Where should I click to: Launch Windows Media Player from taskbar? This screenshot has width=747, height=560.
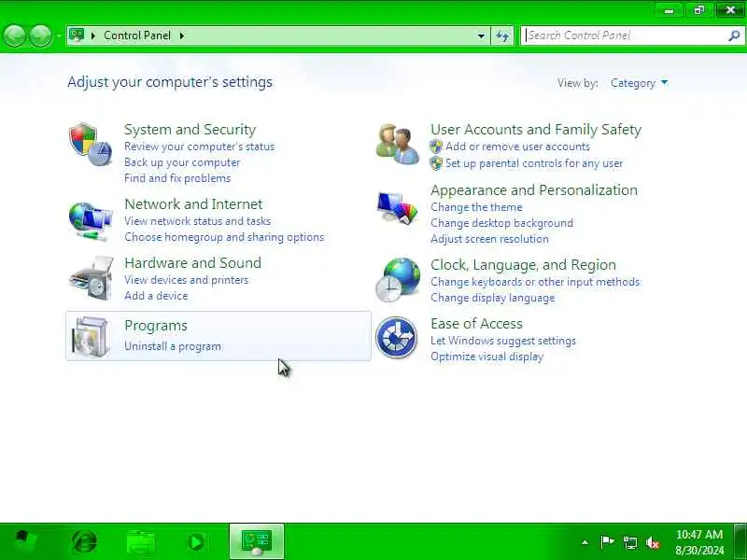point(195,542)
